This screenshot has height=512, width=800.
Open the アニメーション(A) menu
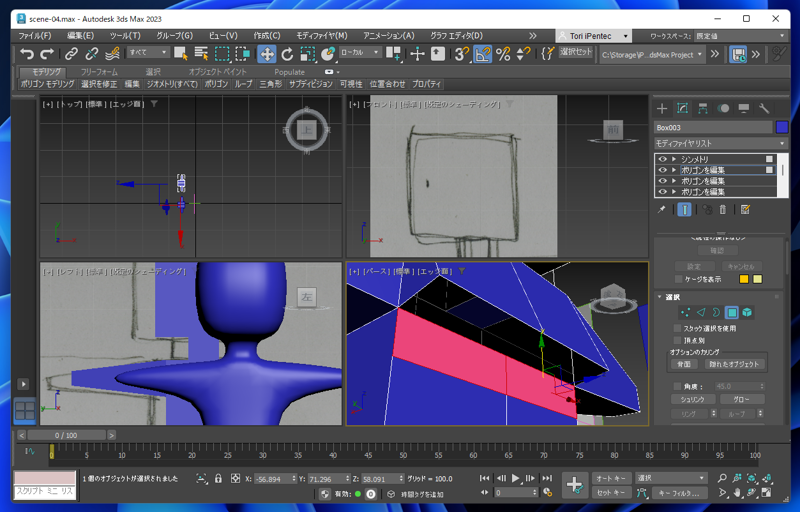coord(389,36)
